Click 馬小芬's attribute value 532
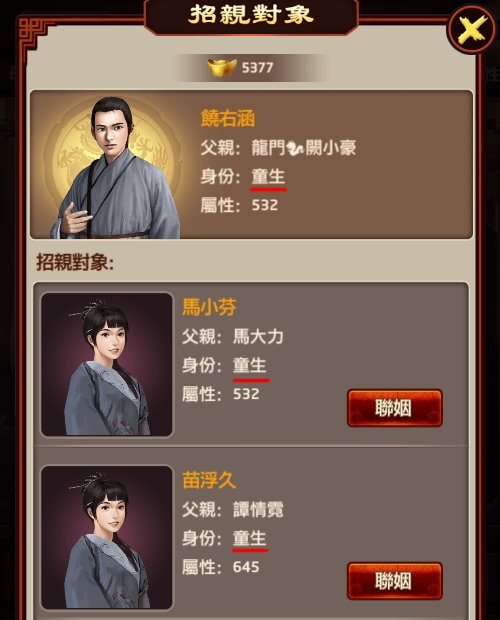 pos(246,394)
